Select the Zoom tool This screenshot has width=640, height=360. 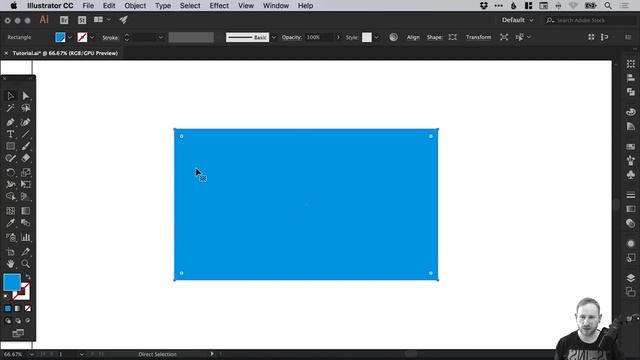[25, 264]
